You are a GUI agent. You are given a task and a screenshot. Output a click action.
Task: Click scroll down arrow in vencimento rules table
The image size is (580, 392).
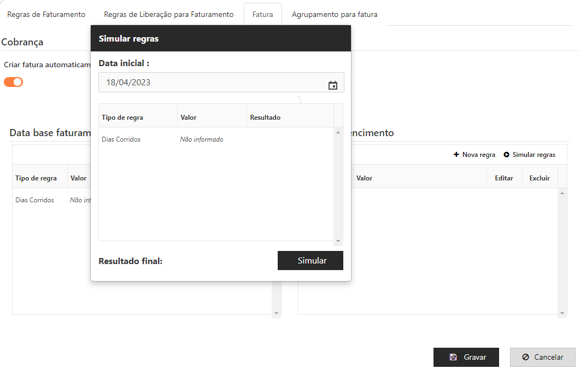tap(563, 313)
